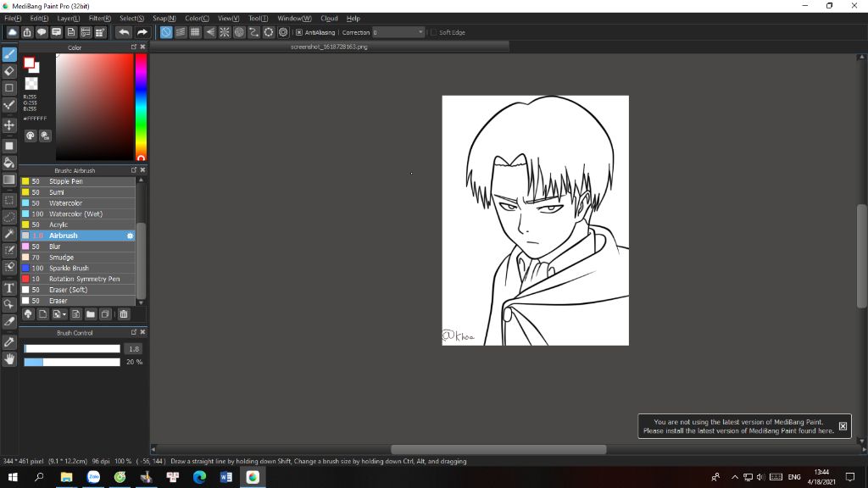This screenshot has width=868, height=488.
Task: Select the Magic Wand tool
Action: pyautogui.click(x=9, y=234)
